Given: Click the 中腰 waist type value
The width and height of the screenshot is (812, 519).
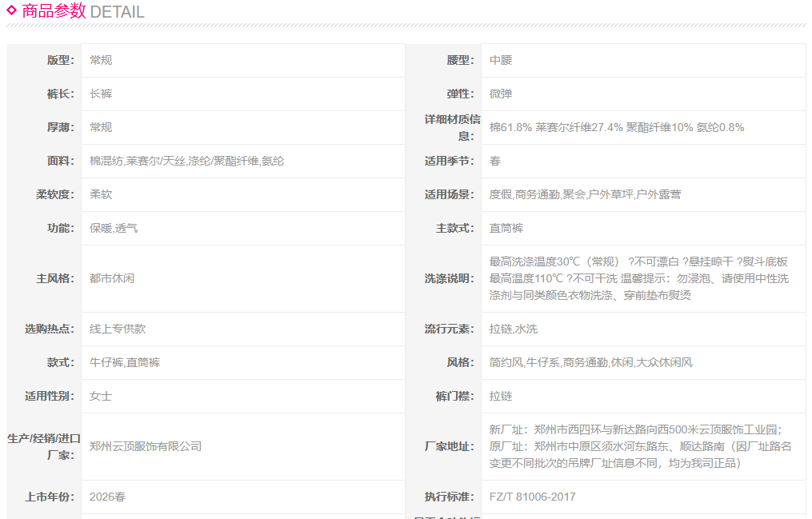Looking at the screenshot, I should [501, 60].
